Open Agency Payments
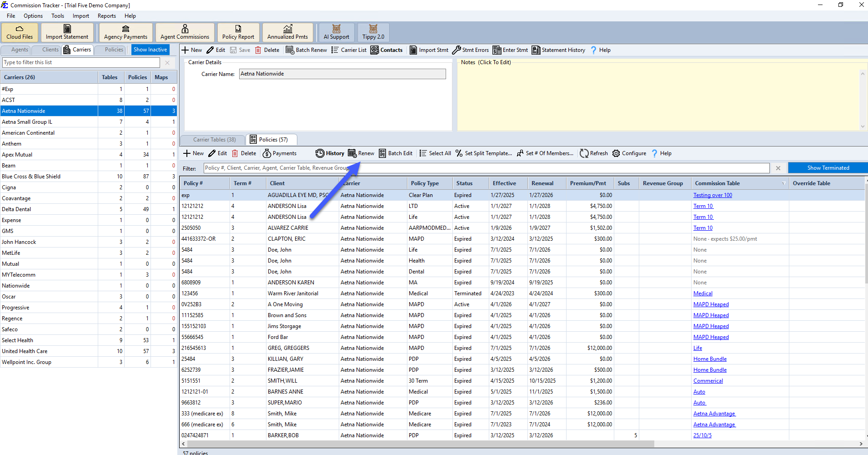Viewport: 868px width, 455px height. pyautogui.click(x=125, y=33)
